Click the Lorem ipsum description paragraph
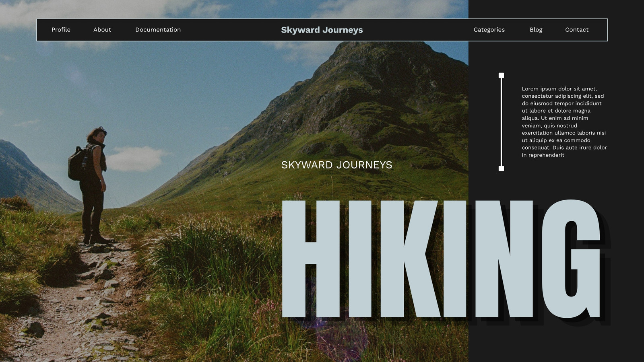 click(564, 122)
